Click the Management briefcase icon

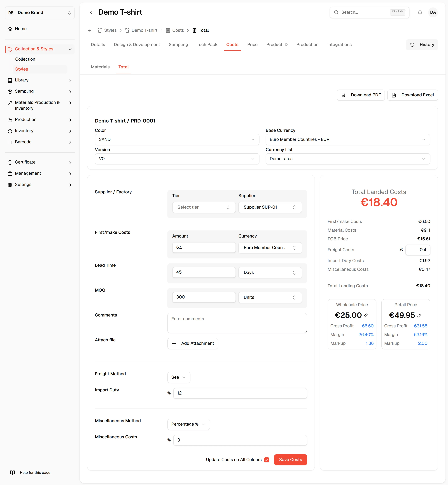10,173
